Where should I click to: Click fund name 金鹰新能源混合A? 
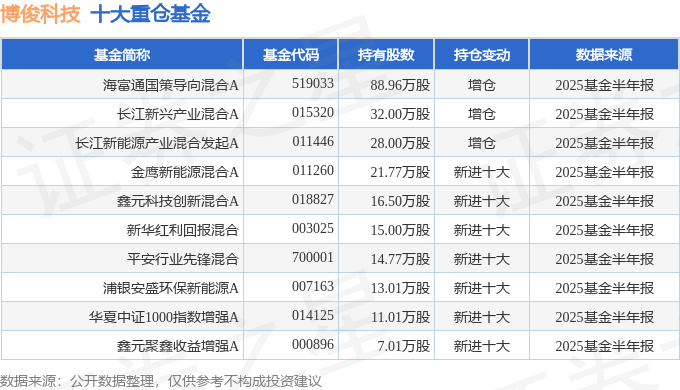point(185,172)
